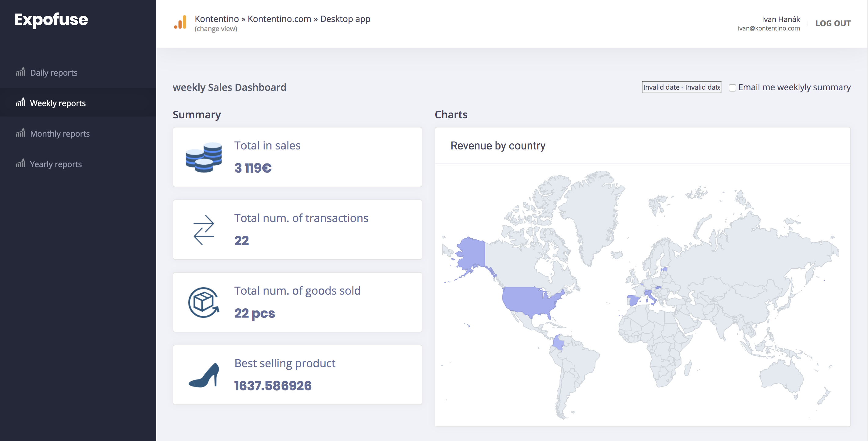This screenshot has height=441, width=868.
Task: Click the goods sold box icon
Action: pos(204,302)
